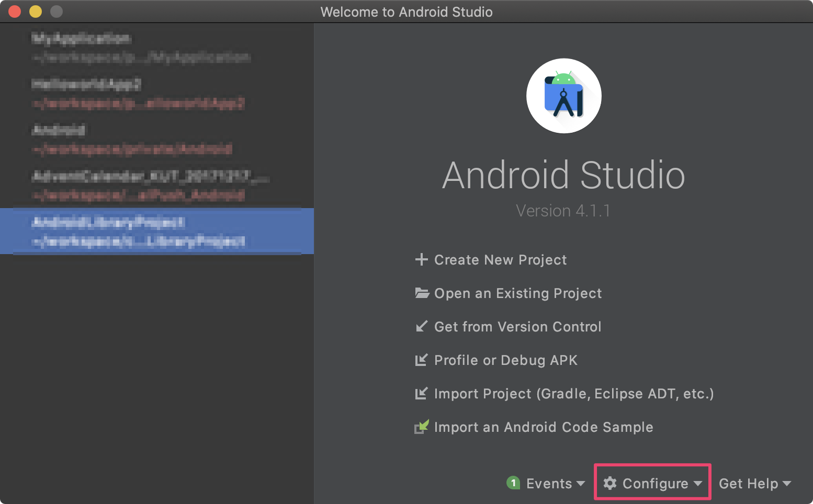
Task: Click the import icon beside Import Project (Gradle)
Action: tap(421, 393)
